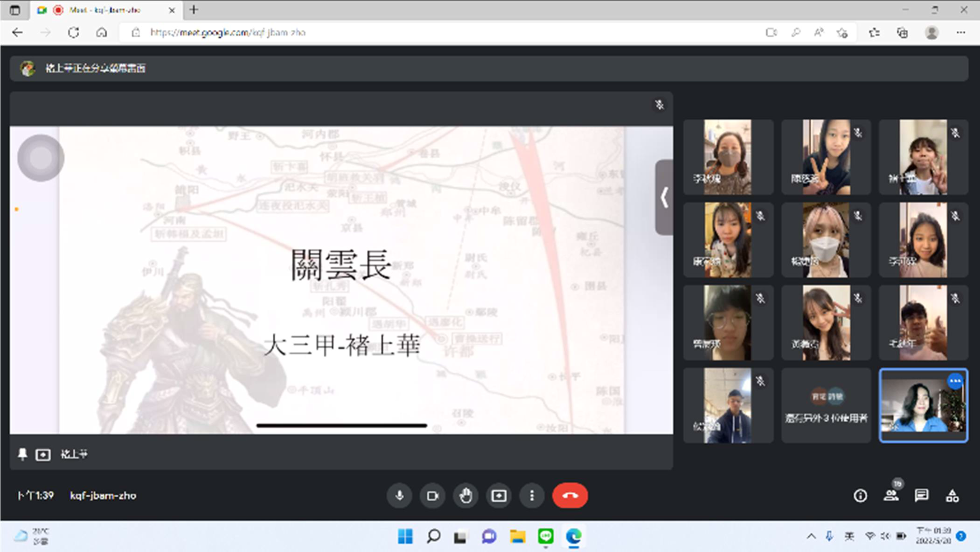Viewport: 980px width, 552px height.
Task: Open the weather widget on taskbar
Action: [x=32, y=537]
